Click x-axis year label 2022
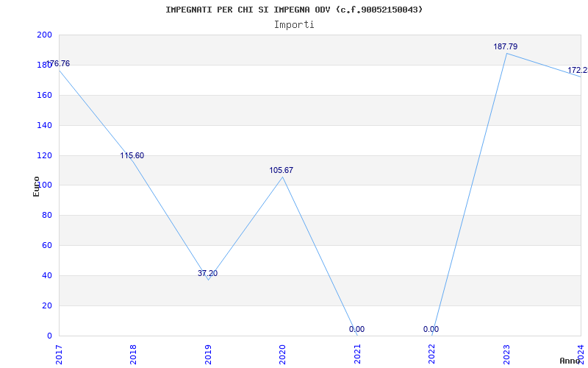Image resolution: width=588 pixels, height=368 pixels. (x=431, y=355)
